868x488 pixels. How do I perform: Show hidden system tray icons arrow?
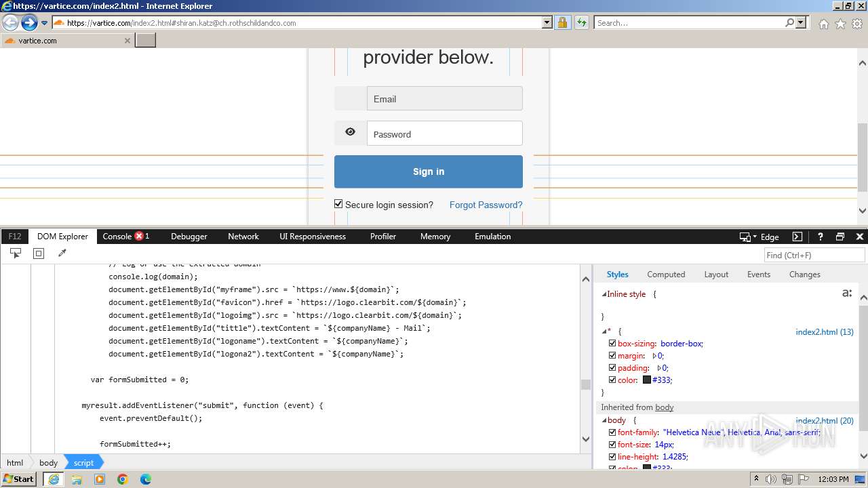point(756,479)
